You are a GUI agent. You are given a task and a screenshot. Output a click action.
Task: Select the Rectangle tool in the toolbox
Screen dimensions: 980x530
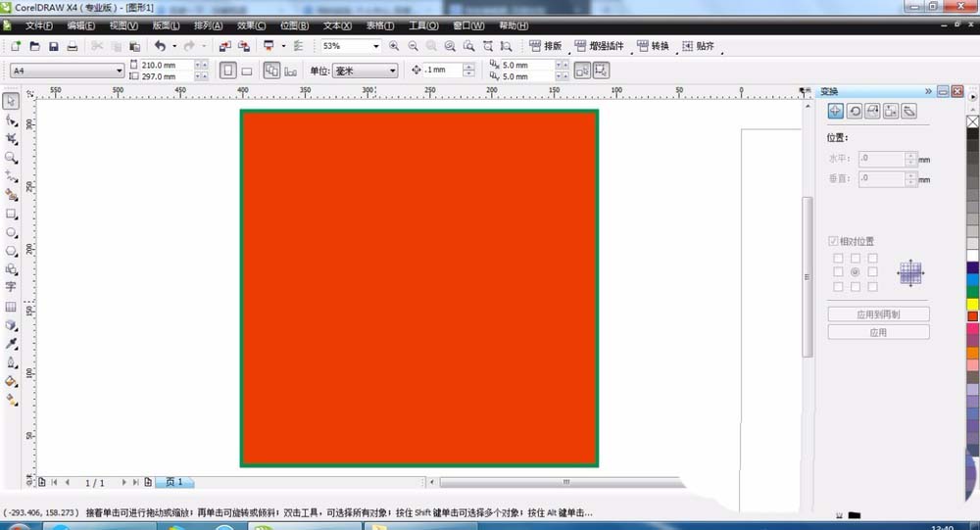pos(11,214)
